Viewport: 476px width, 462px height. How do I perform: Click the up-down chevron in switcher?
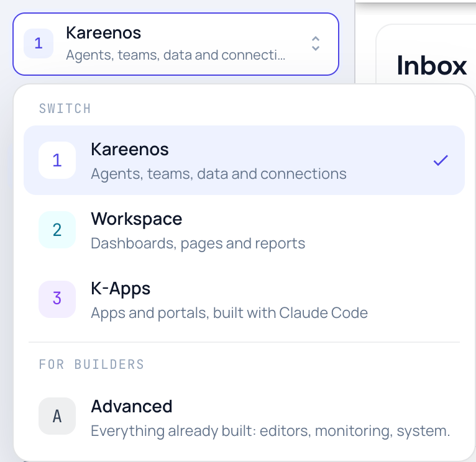[x=316, y=43]
